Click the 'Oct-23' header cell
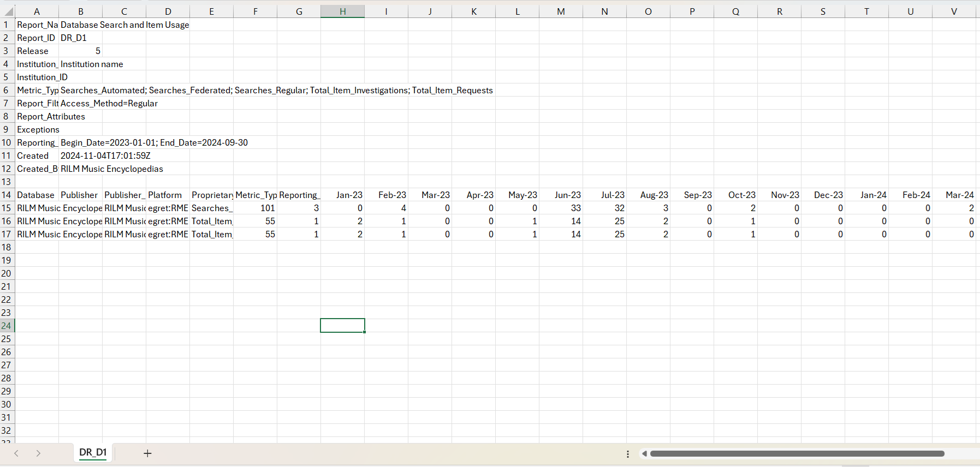Viewport: 980px width, 467px height. coord(735,195)
